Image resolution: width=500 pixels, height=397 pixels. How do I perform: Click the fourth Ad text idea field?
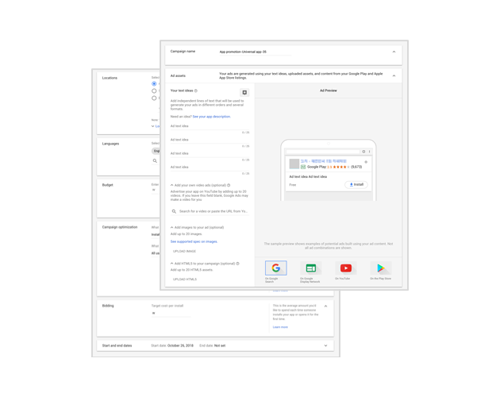click(x=210, y=167)
